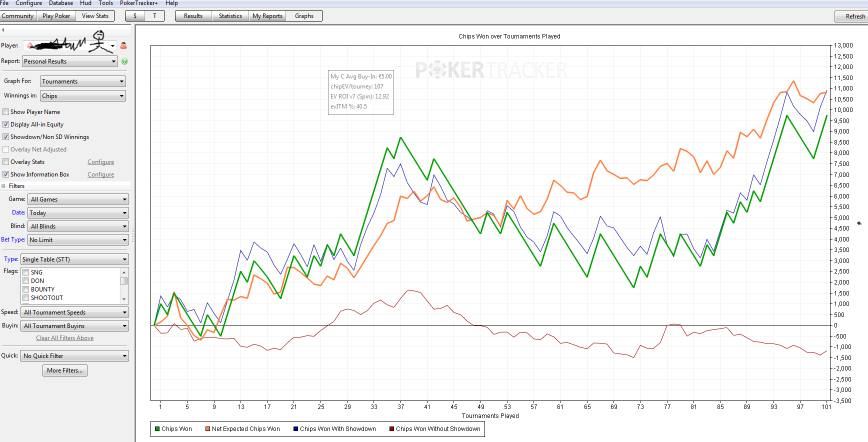Click the red Chips Won Without Showdown swatch
The image size is (868, 442).
coord(392,429)
